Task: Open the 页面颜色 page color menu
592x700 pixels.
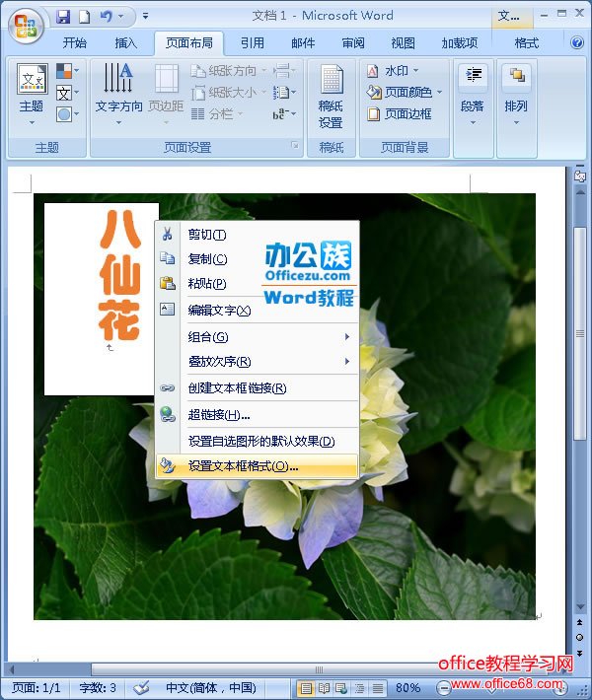Action: pos(404,92)
